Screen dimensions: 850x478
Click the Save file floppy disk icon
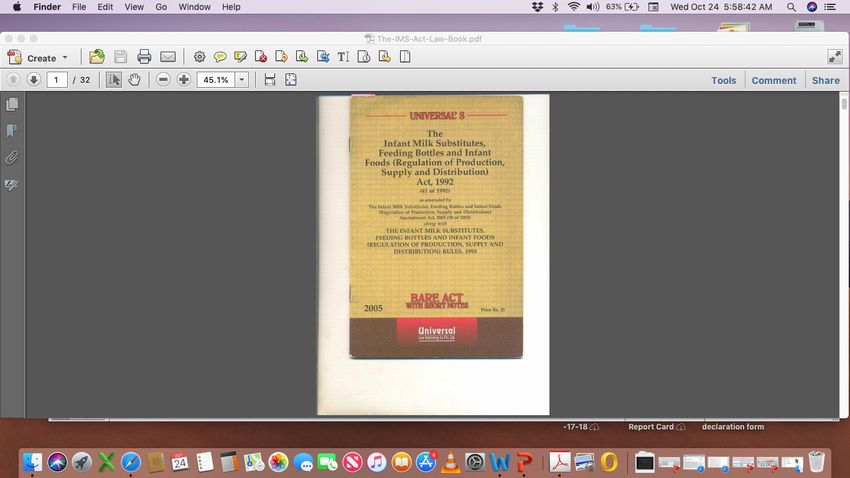click(120, 57)
